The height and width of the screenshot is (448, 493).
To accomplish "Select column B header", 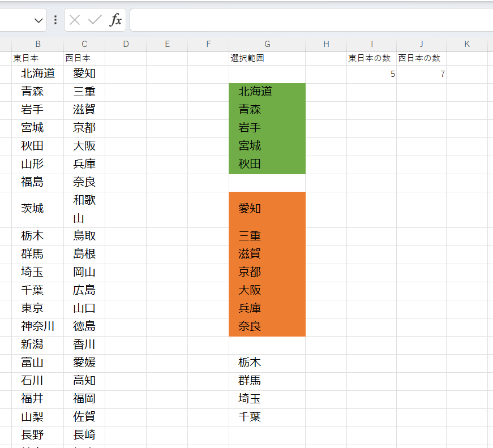I will (x=38, y=44).
